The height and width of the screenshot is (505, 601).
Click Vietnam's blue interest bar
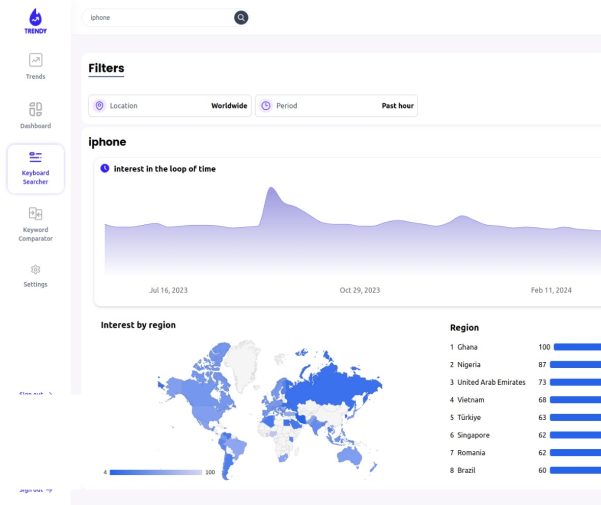[576, 400]
